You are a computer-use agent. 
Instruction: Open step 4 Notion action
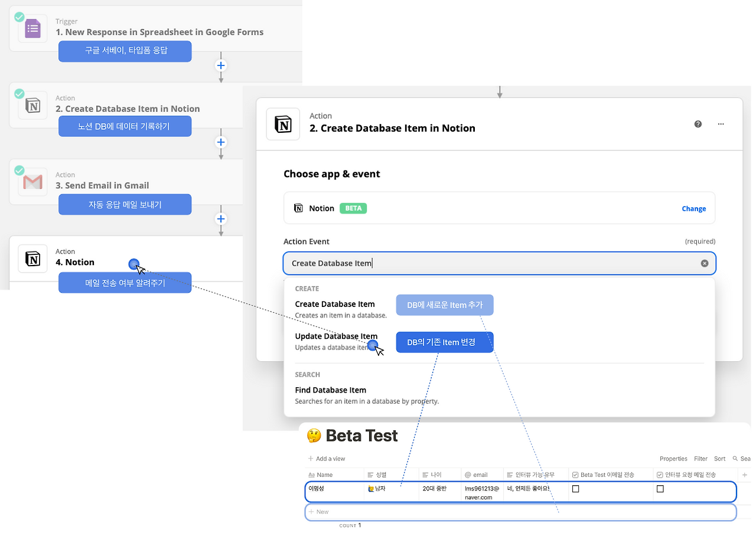pyautogui.click(x=75, y=262)
